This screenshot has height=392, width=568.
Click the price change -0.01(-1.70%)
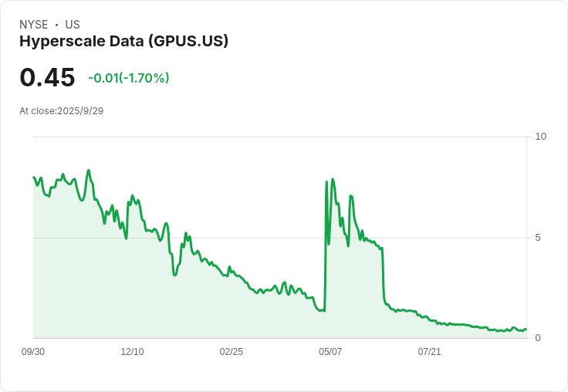(x=129, y=78)
